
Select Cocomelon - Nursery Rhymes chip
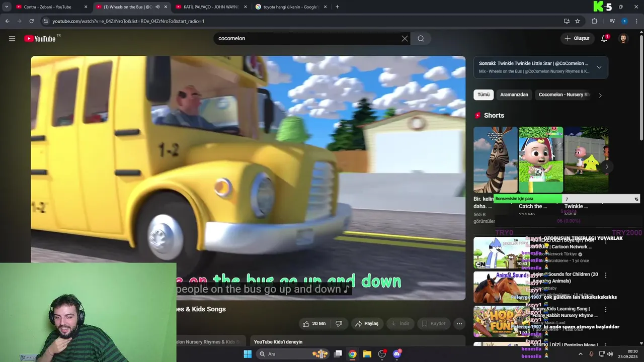tap(564, 95)
